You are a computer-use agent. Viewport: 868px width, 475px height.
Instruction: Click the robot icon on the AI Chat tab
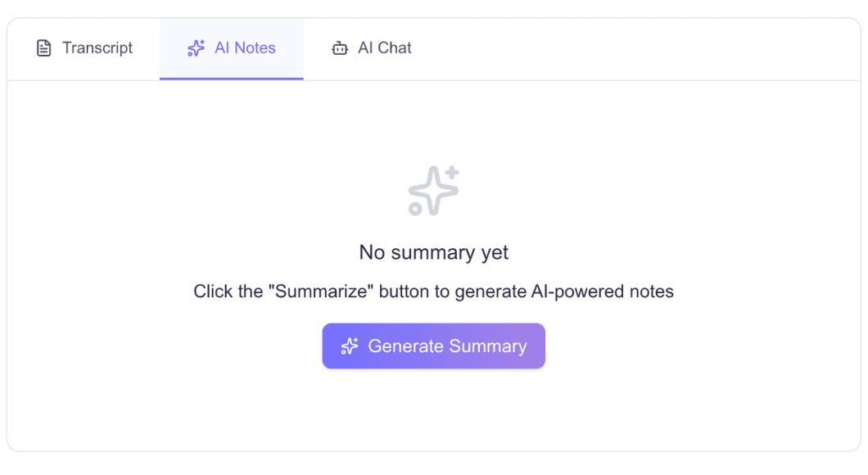[x=340, y=48]
